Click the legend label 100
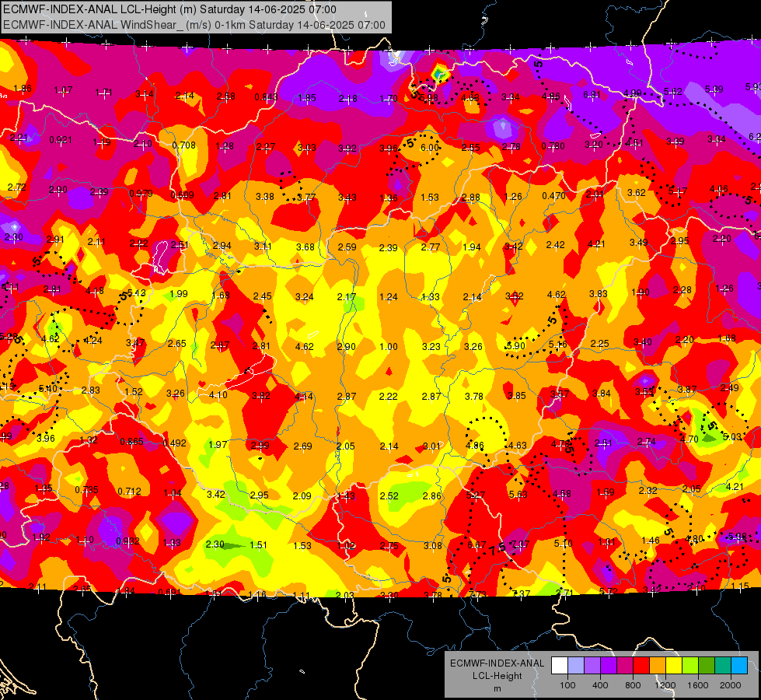This screenshot has height=700, width=761. [x=567, y=685]
